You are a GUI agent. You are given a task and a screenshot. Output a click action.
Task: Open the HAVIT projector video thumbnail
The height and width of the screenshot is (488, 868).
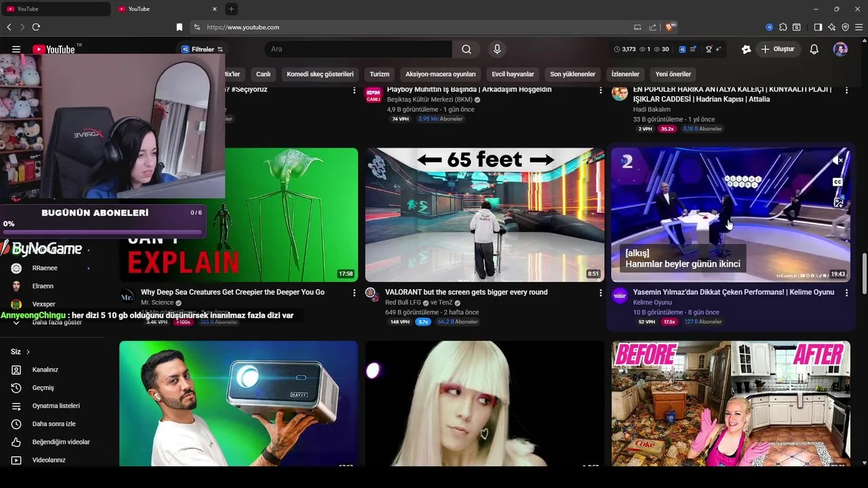(x=239, y=403)
